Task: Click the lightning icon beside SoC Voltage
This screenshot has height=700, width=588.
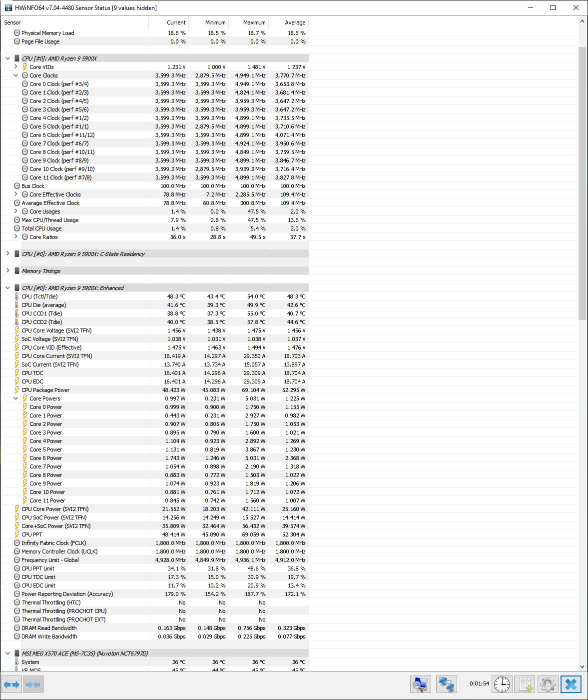Action: [17, 339]
